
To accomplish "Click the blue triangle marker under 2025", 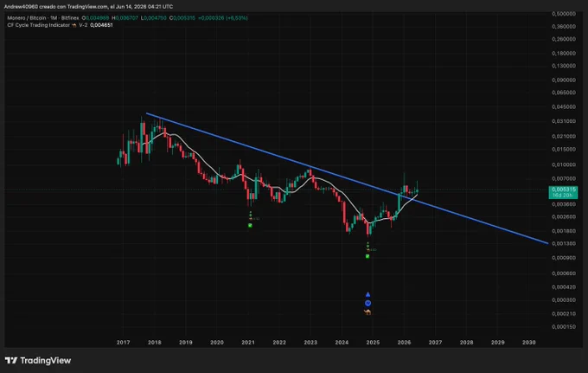I will click(367, 294).
